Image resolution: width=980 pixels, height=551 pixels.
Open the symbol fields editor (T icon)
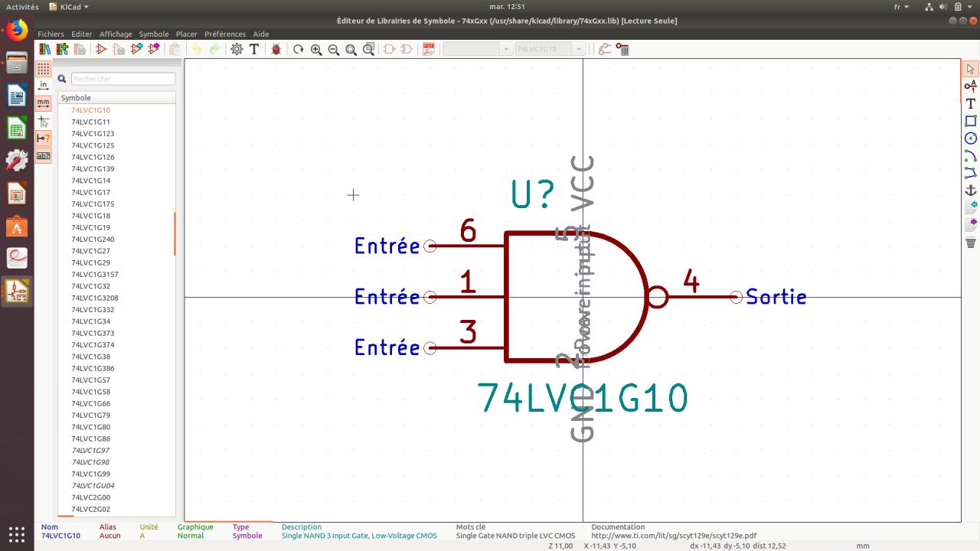[x=254, y=49]
